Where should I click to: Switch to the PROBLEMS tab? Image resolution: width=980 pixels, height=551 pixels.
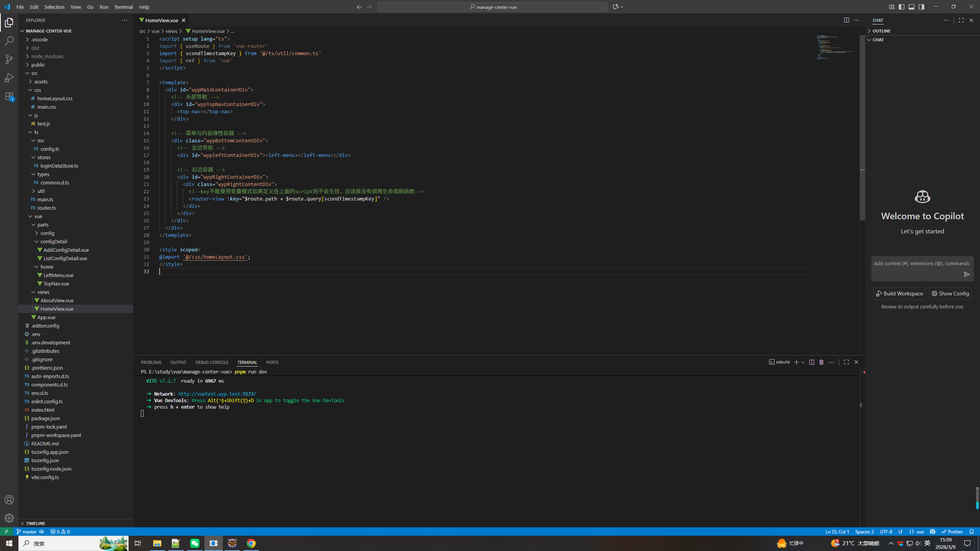click(x=151, y=362)
